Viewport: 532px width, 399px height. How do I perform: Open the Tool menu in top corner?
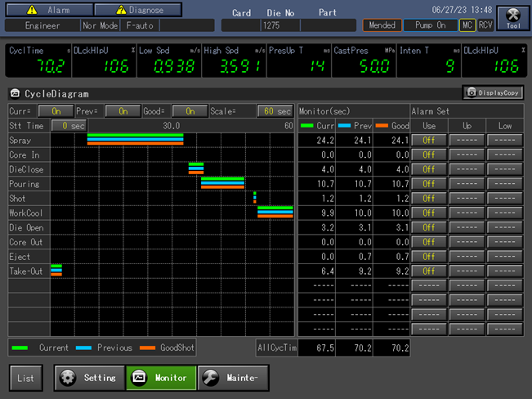click(512, 17)
